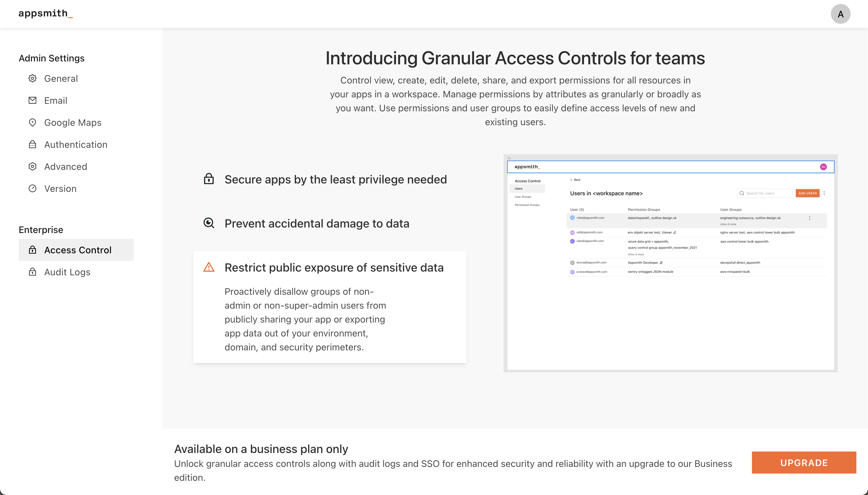Viewport: 868px width, 495px height.
Task: Click the Authentication lock icon
Action: pos(32,145)
